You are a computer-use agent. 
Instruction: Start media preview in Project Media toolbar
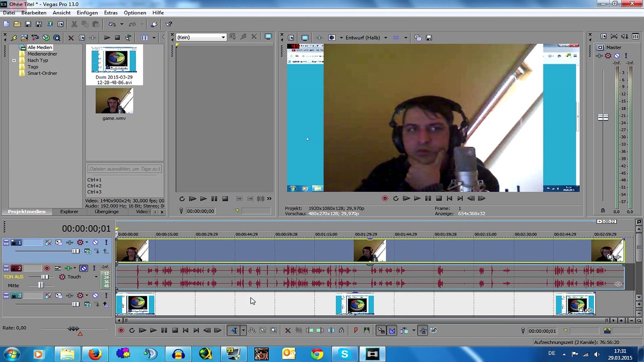107,38
